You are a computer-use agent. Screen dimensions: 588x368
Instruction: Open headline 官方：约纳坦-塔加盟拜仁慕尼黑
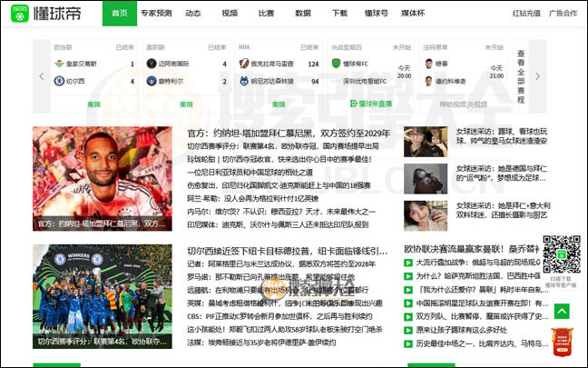coord(289,134)
